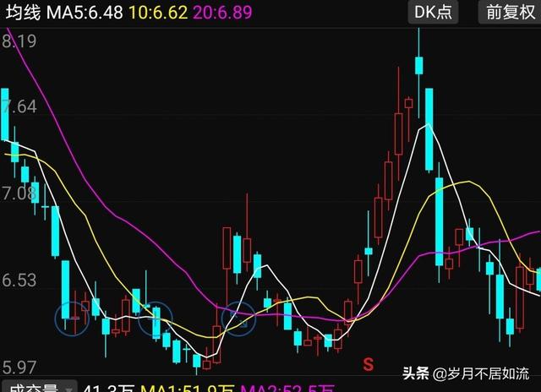
Task: Select the 7.64 price axis label
Action: click(x=19, y=106)
